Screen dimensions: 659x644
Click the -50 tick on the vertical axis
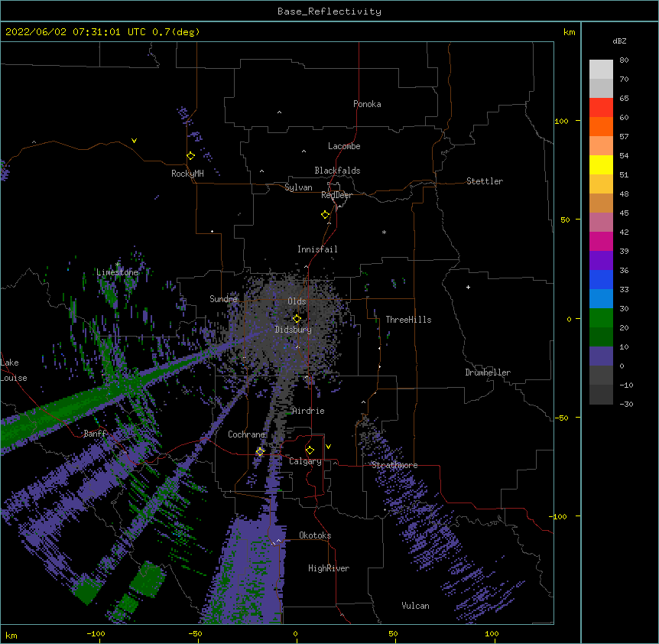pyautogui.click(x=561, y=418)
